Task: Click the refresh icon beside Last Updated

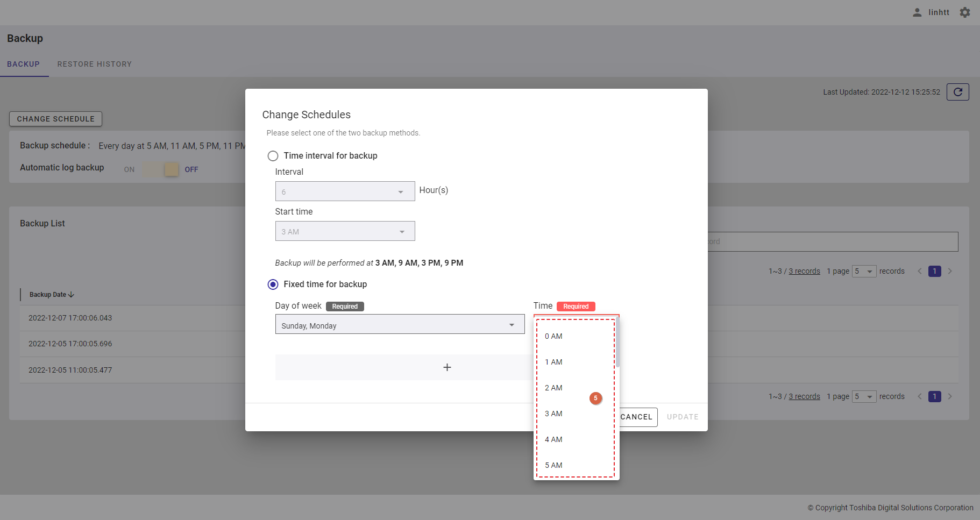Action: pos(957,92)
